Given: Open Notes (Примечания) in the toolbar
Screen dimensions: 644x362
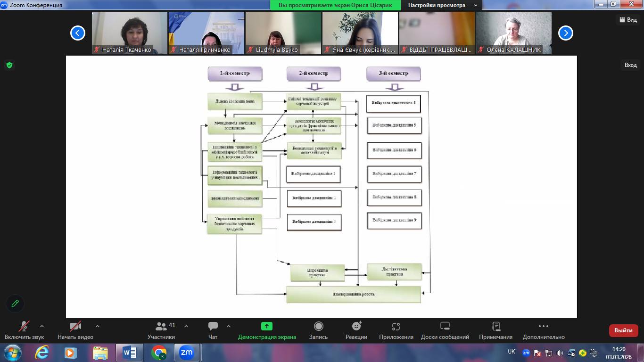Looking at the screenshot, I should (495, 330).
